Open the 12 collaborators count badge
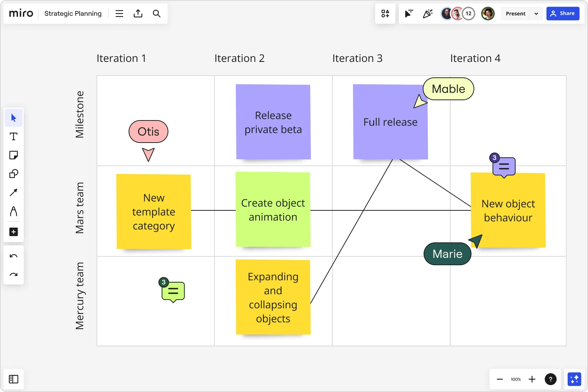 point(468,14)
